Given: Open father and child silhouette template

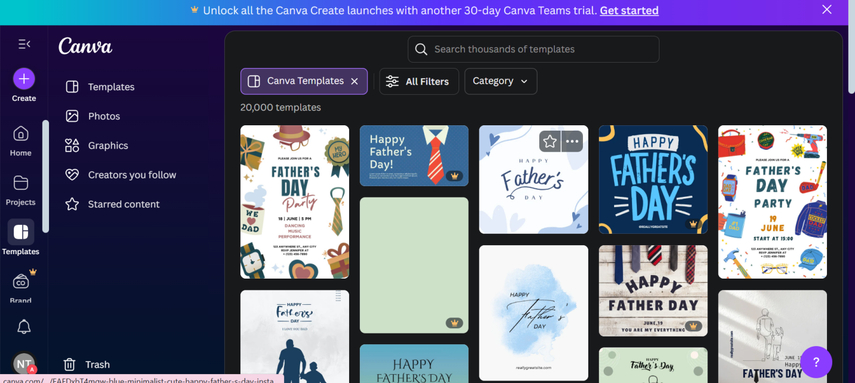Looking at the screenshot, I should point(294,337).
